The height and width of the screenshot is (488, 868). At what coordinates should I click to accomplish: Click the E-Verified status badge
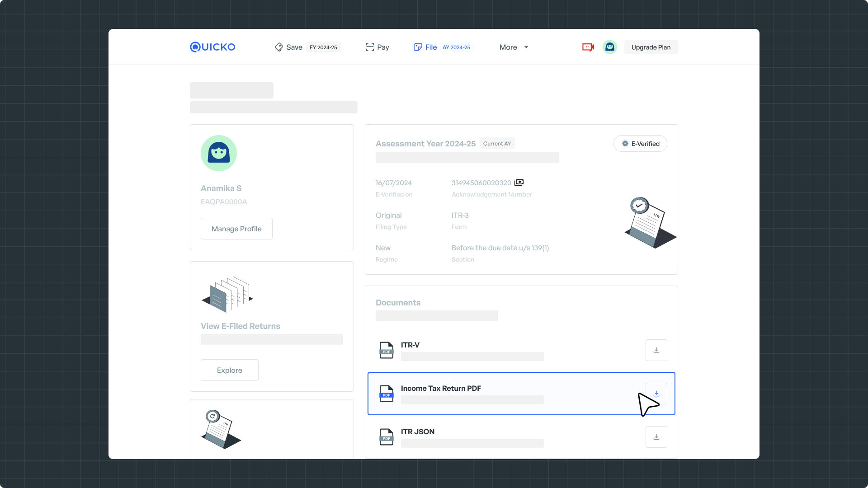[640, 144]
